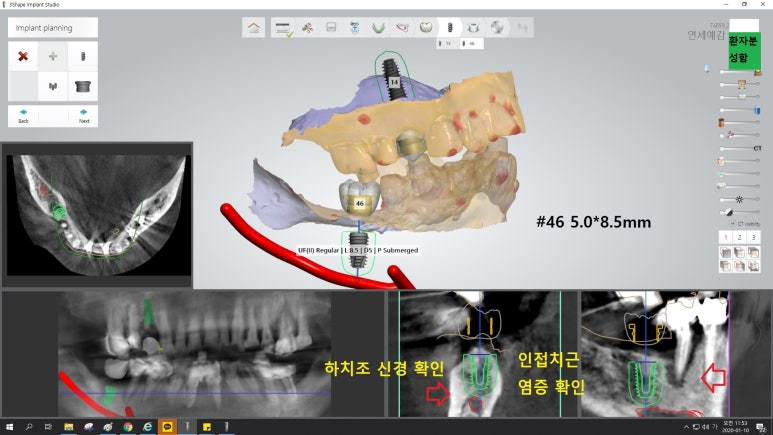The width and height of the screenshot is (773, 435).
Task: Open the home icon in workflow bar
Action: point(255,27)
